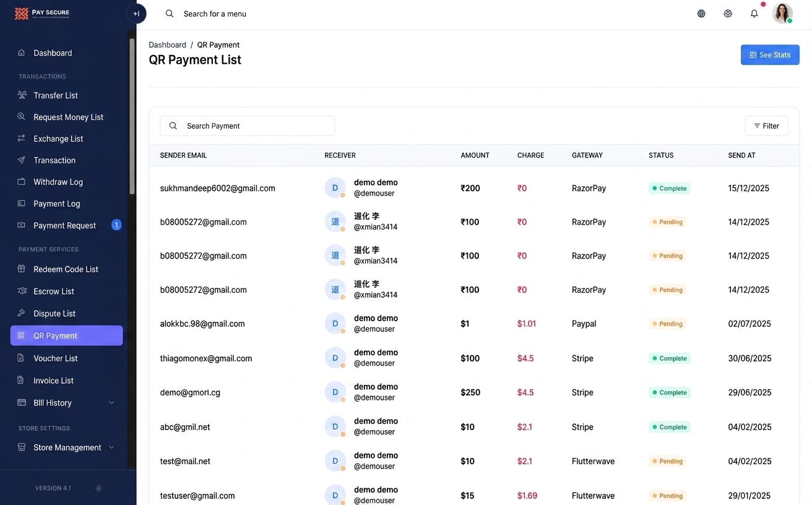Open the user profile avatar
The image size is (812, 505).
(782, 14)
